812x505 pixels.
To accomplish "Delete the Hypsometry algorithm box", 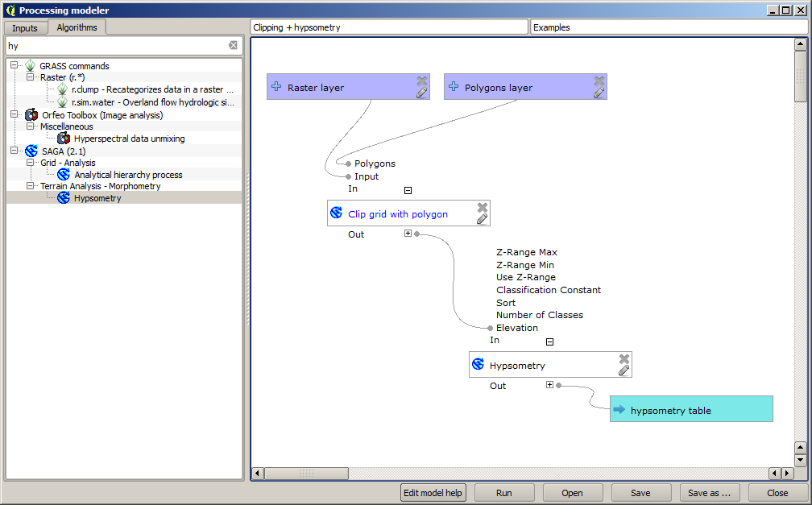I will 623,358.
